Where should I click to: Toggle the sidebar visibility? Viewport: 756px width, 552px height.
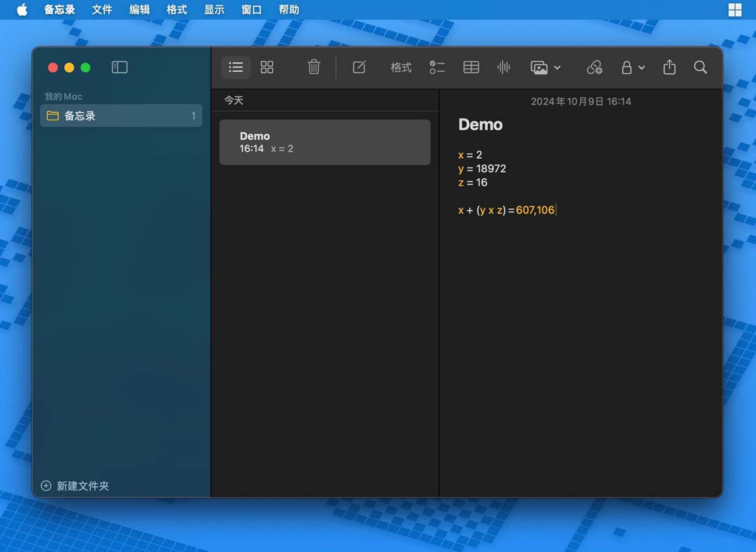120,67
